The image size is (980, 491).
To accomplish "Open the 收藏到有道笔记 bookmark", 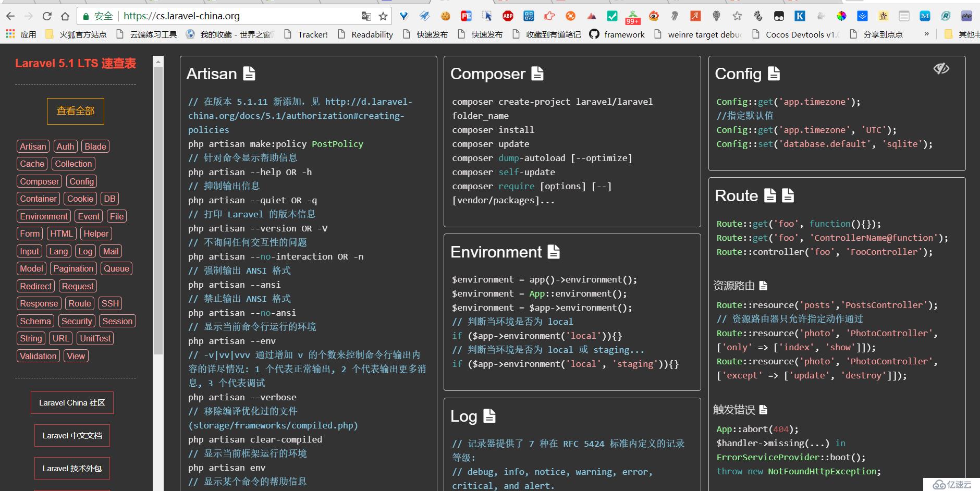I will [547, 34].
